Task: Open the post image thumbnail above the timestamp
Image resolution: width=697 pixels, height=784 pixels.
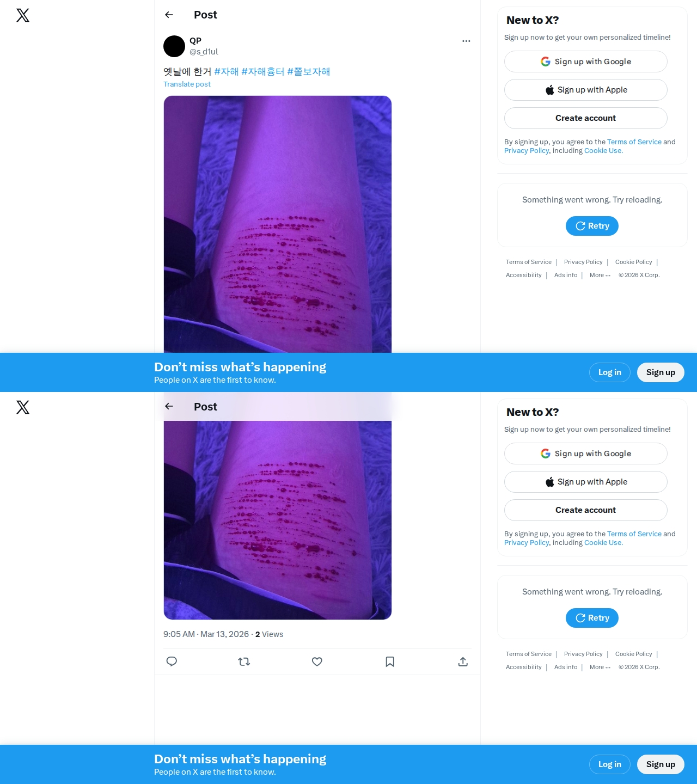Action: 278,520
